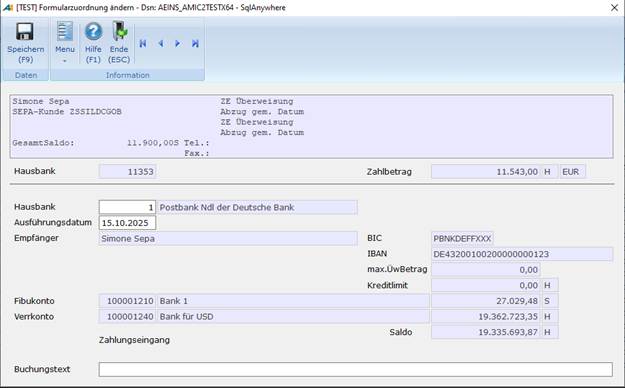Click the H indicator beside Saldo
This screenshot has height=388, width=625.
point(550,332)
